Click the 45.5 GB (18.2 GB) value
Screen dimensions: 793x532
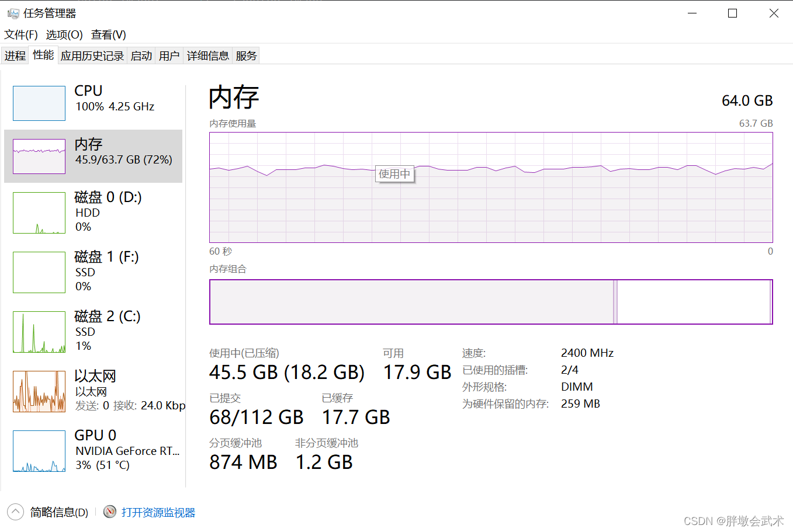coord(287,372)
